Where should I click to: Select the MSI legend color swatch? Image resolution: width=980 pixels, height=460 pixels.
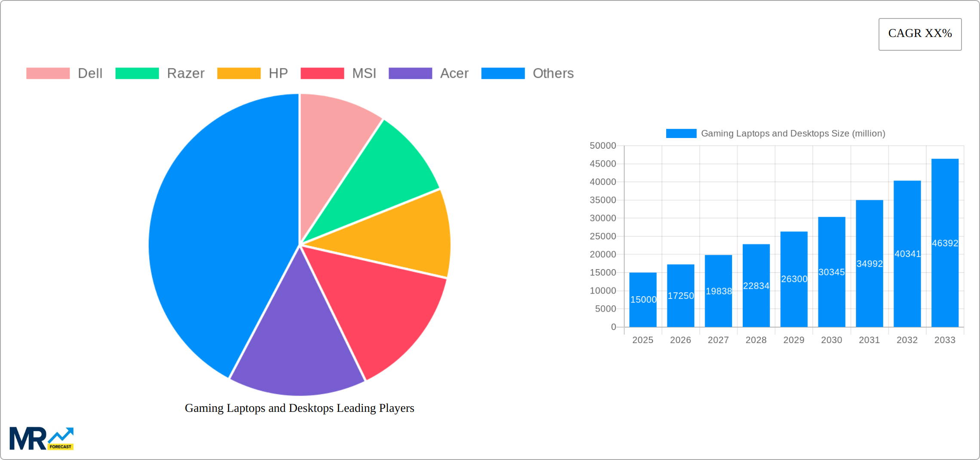tap(322, 73)
